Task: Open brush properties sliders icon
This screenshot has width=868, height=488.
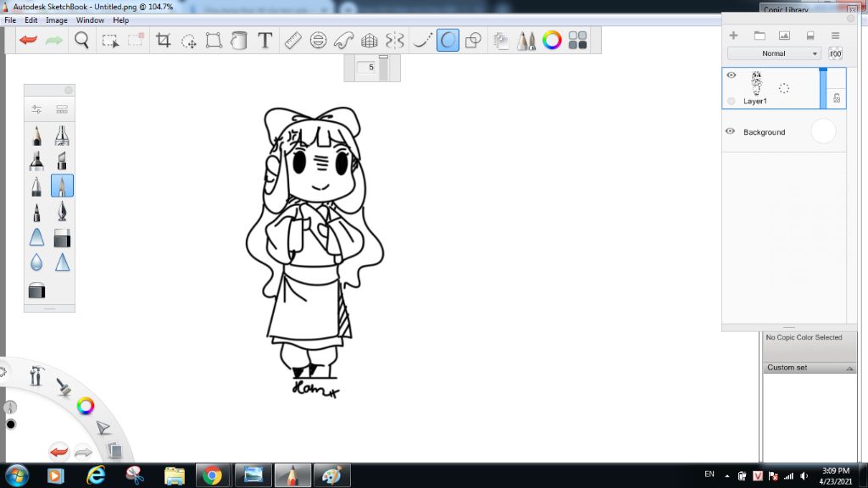Action: 36,109
